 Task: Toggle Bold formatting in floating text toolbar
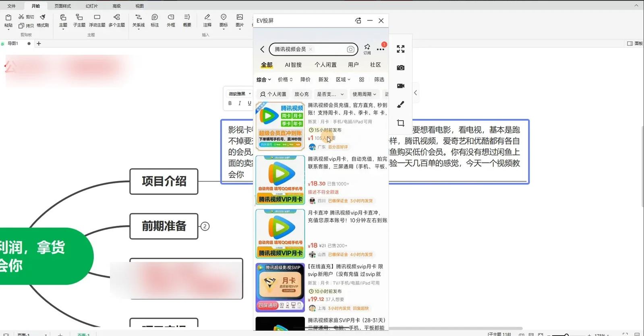(x=230, y=103)
